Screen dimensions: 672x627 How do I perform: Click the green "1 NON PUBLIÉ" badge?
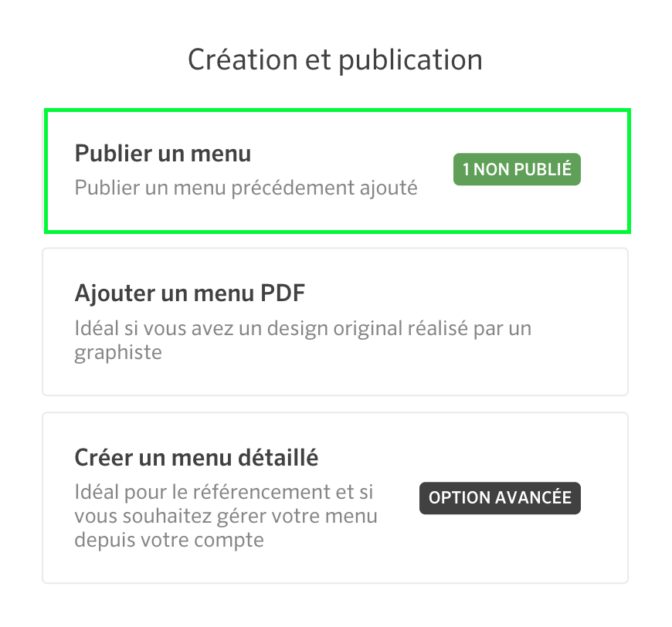[517, 169]
